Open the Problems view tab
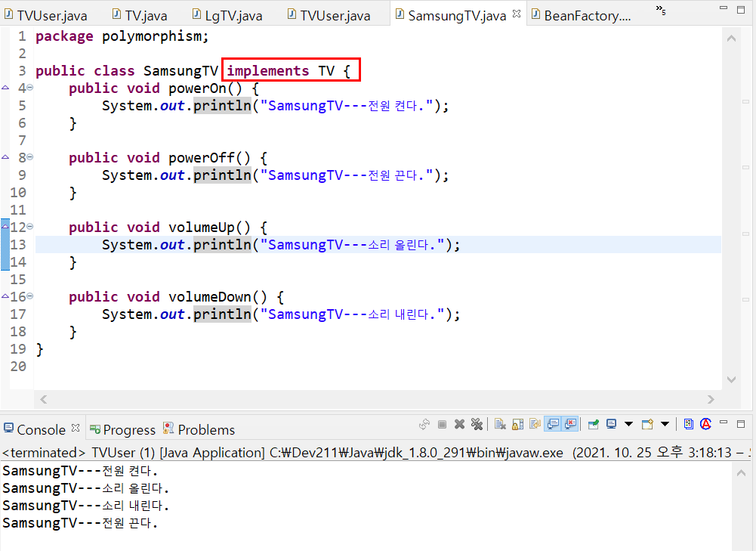 (199, 429)
